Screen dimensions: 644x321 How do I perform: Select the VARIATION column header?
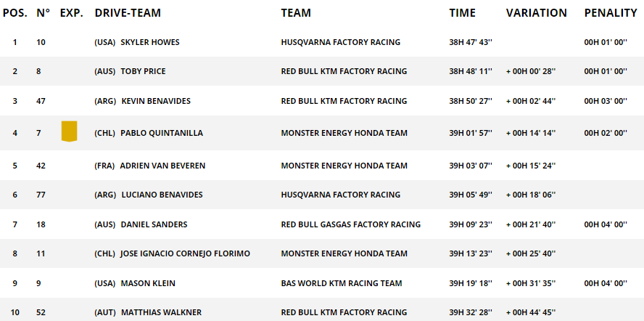click(x=537, y=13)
